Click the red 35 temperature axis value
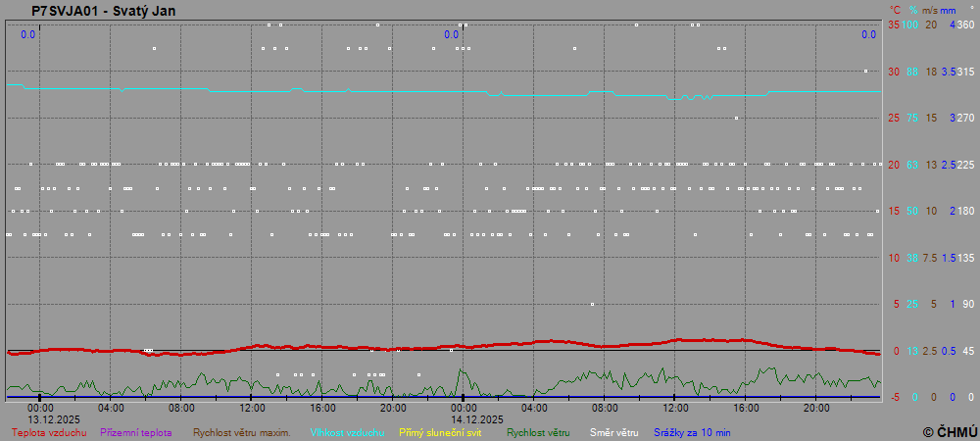 pos(893,24)
